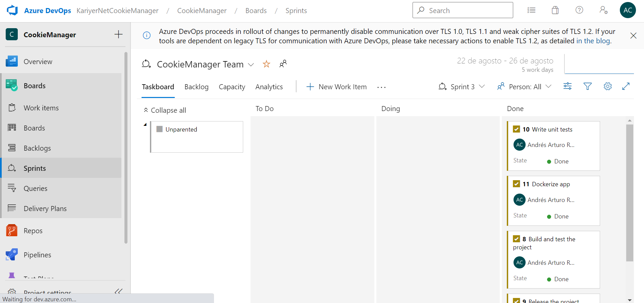Follow the 'in the blog' link

[593, 41]
